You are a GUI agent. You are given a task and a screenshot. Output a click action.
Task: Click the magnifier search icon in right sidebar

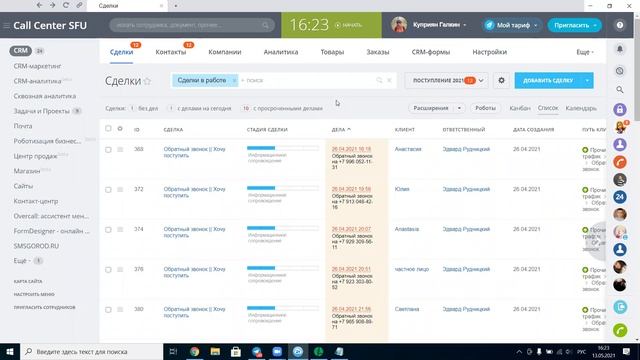pyautogui.click(x=620, y=89)
